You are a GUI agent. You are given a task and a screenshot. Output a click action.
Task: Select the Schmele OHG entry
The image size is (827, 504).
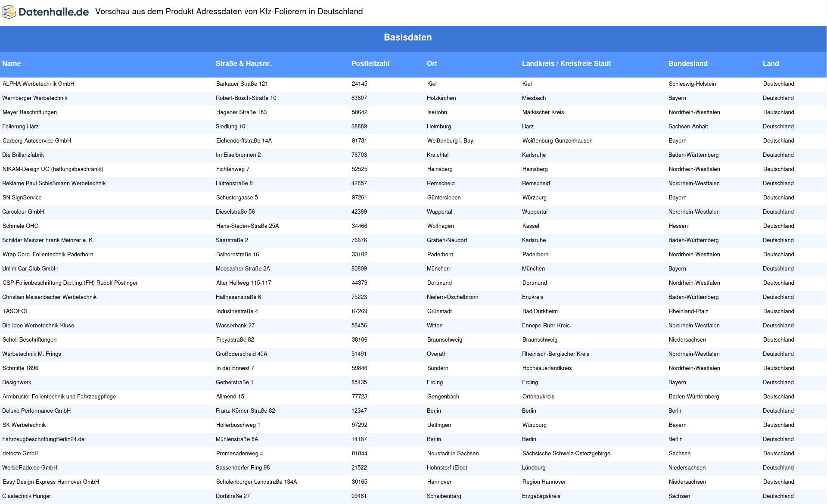[x=21, y=226]
